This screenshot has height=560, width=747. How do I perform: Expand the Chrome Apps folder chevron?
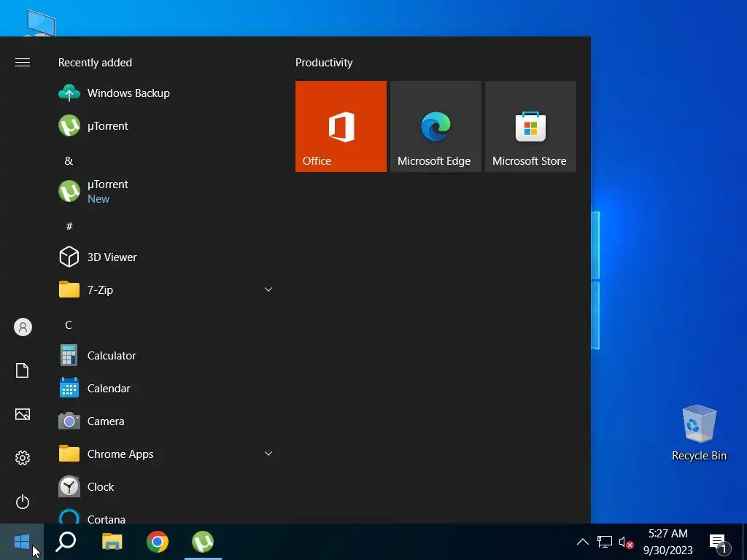pyautogui.click(x=268, y=454)
